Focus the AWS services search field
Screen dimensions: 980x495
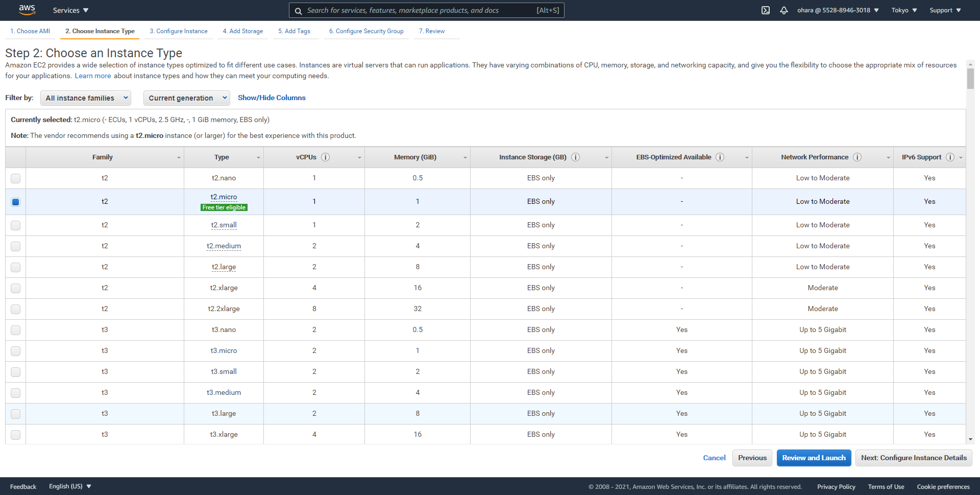pyautogui.click(x=427, y=10)
